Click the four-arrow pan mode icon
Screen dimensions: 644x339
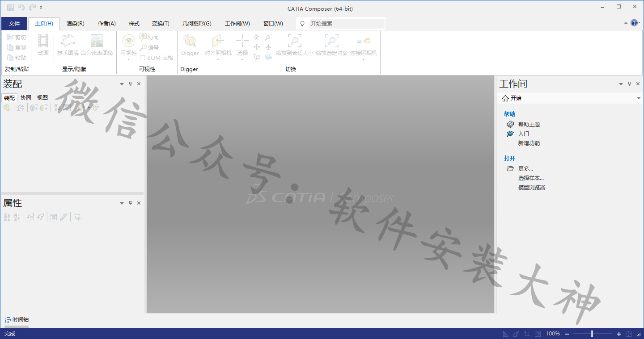[x=257, y=47]
